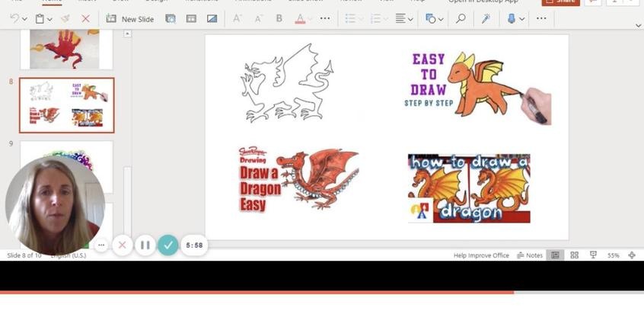Viewport: 644px width, 324px height.
Task: Click the bullet list icon
Action: pos(350,18)
